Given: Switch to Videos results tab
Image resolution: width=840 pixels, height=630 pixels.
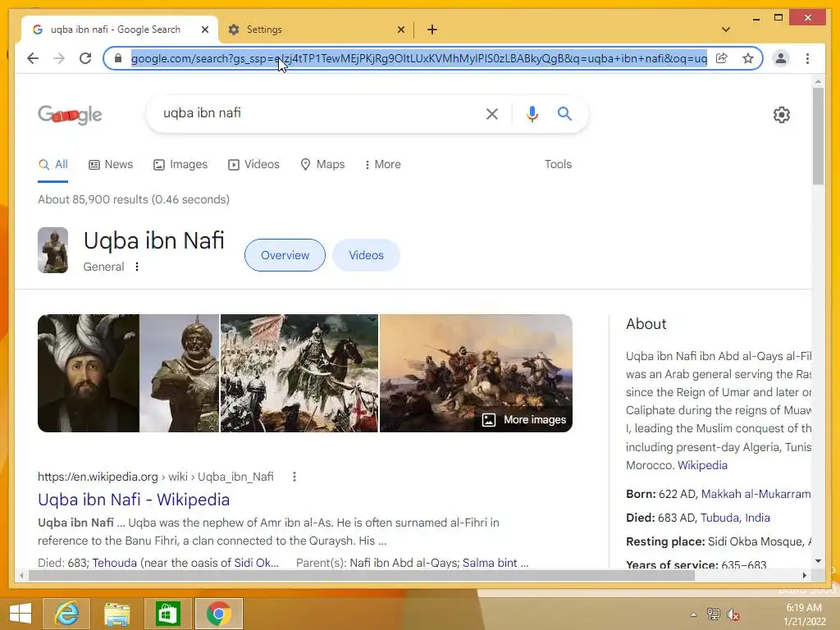Looking at the screenshot, I should (x=253, y=164).
